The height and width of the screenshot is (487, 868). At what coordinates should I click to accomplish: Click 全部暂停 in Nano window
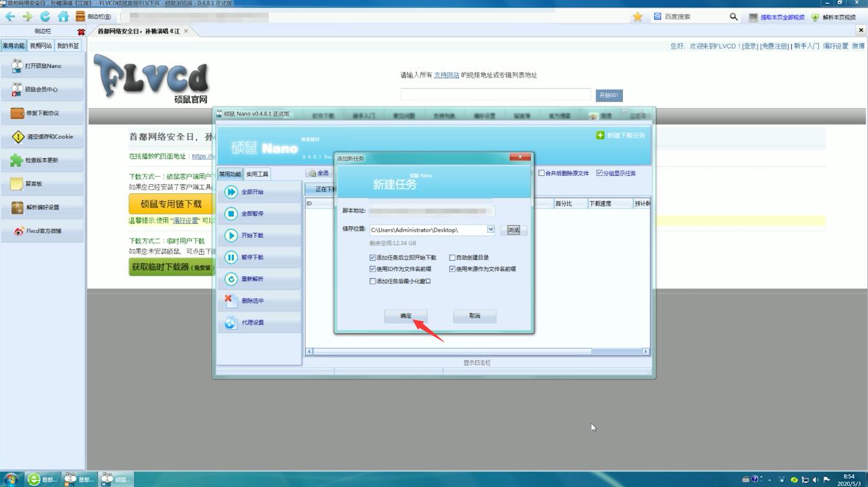(259, 213)
